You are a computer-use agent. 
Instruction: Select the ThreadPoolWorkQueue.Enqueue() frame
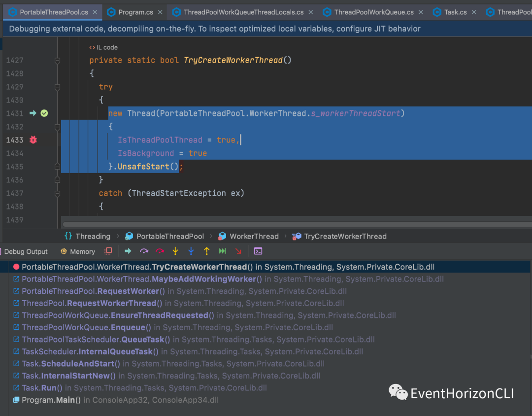(265, 327)
